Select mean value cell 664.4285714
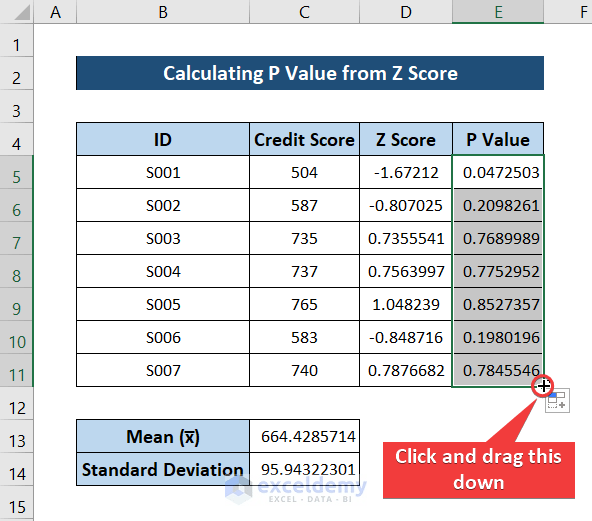This screenshot has height=521, width=592. pyautogui.click(x=304, y=436)
